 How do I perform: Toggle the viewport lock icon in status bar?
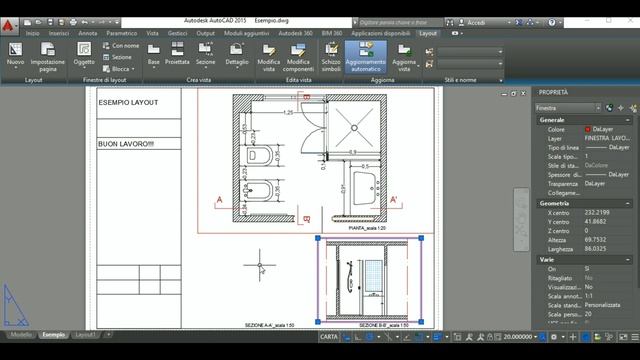pyautogui.click(x=490, y=337)
